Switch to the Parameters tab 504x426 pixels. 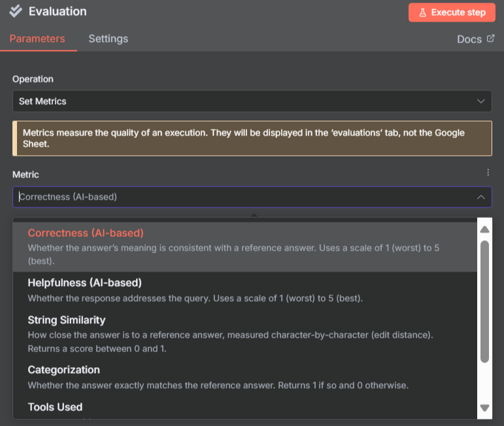tap(37, 39)
